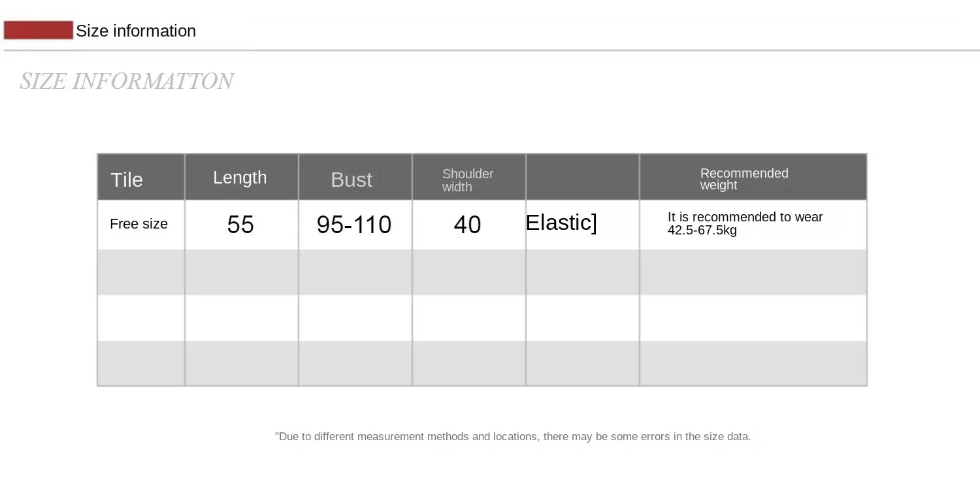
Task: Select the "Recommended weight" column header
Action: 744,179
